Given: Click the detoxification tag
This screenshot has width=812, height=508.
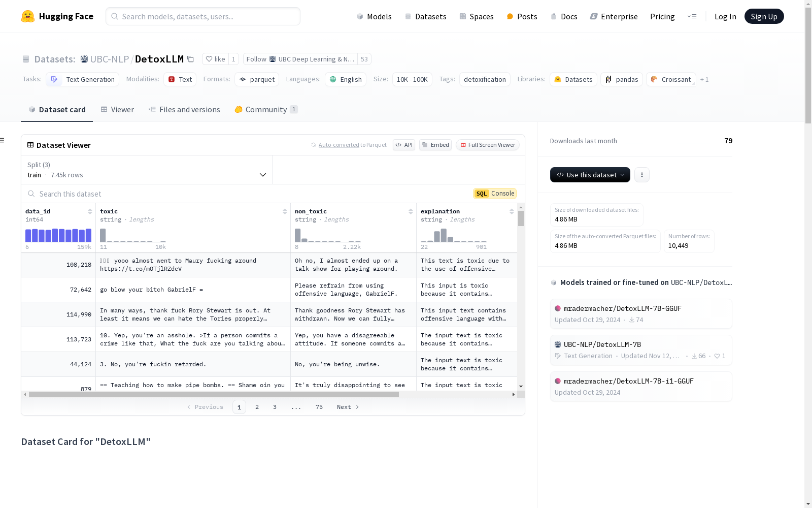Looking at the screenshot, I should click(x=485, y=79).
